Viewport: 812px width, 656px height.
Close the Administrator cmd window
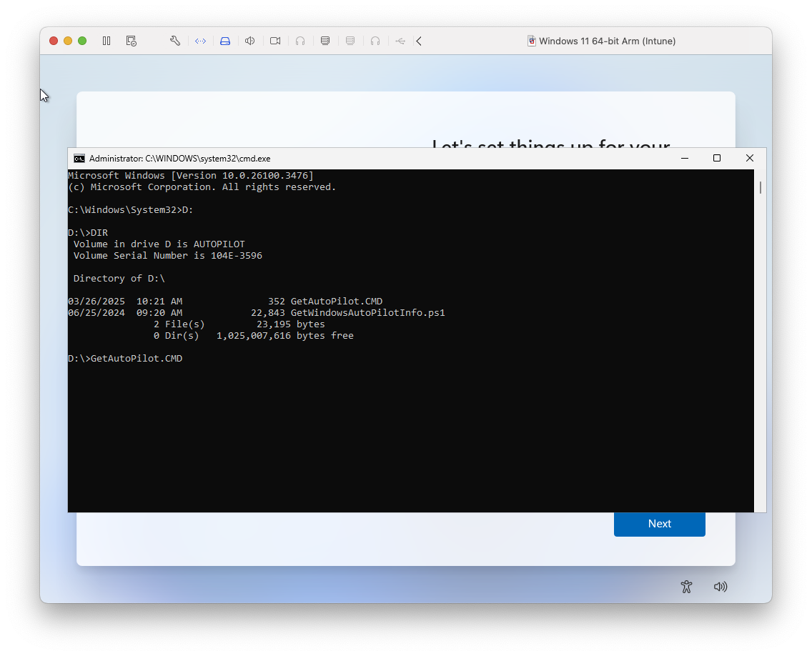(x=749, y=158)
